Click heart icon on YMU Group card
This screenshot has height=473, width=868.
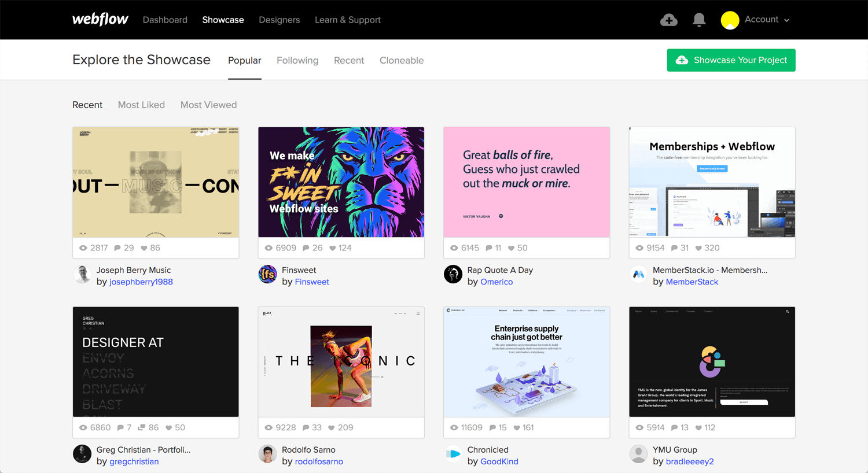(698, 428)
